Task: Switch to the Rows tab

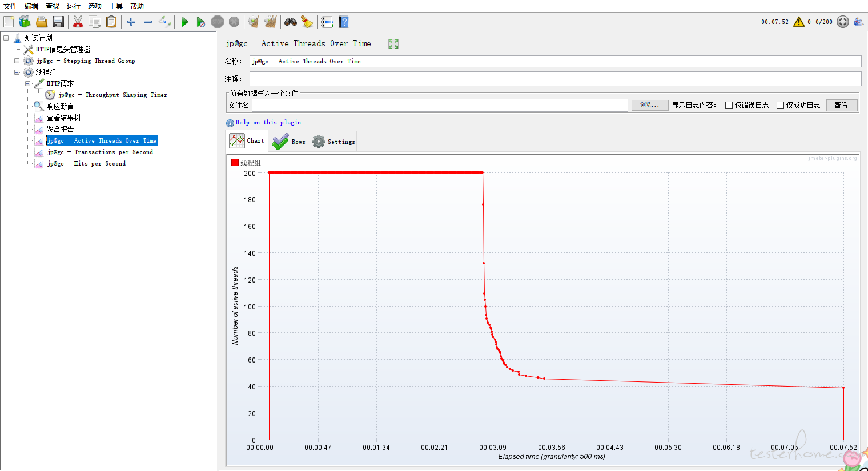Action: click(x=288, y=142)
